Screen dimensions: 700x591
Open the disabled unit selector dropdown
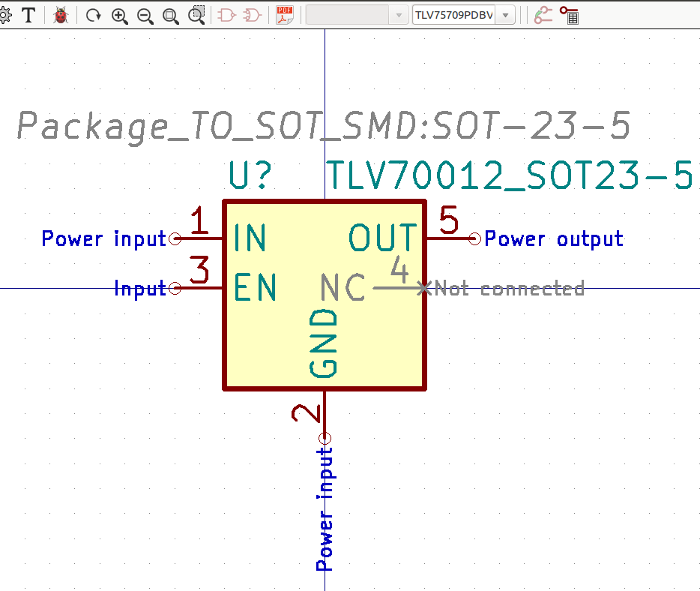pyautogui.click(x=357, y=15)
